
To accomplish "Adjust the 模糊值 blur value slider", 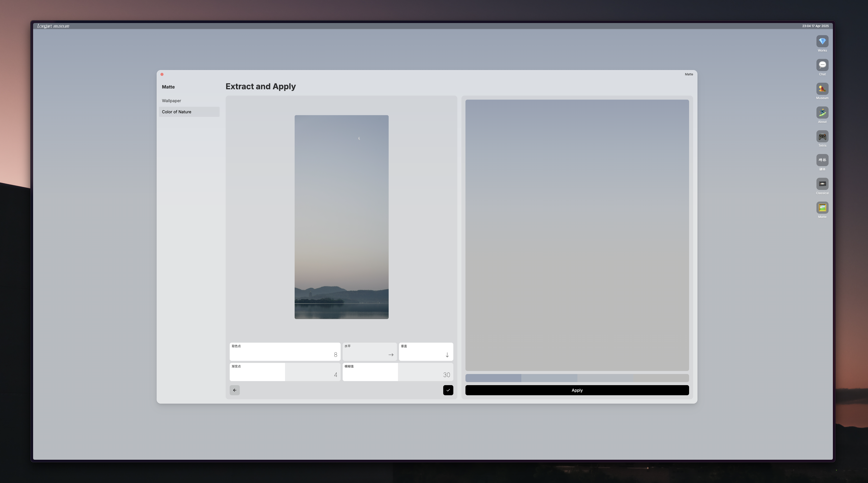I will pyautogui.click(x=397, y=372).
